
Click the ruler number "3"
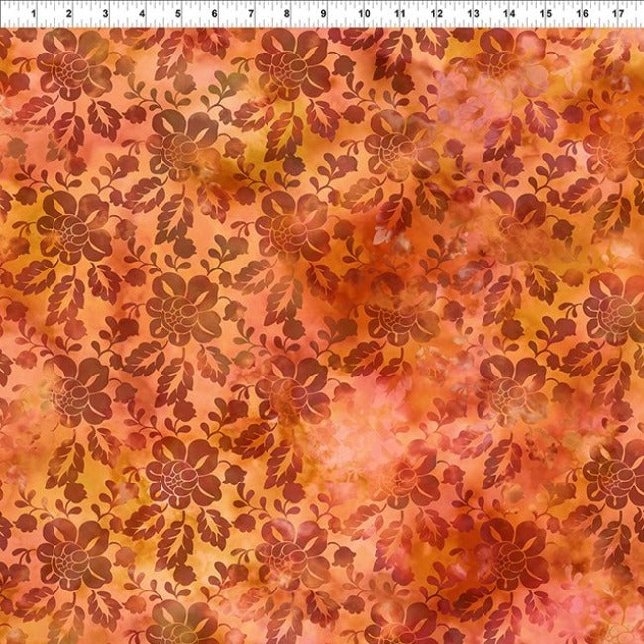[106, 14]
